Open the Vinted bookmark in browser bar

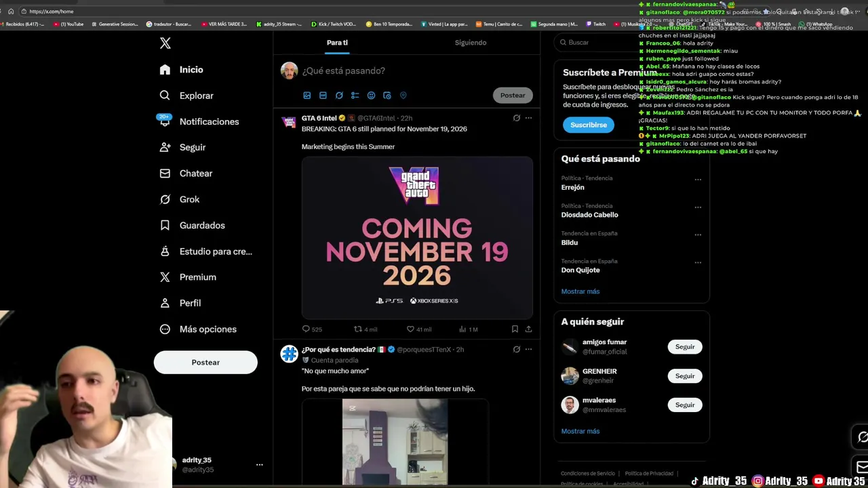444,24
